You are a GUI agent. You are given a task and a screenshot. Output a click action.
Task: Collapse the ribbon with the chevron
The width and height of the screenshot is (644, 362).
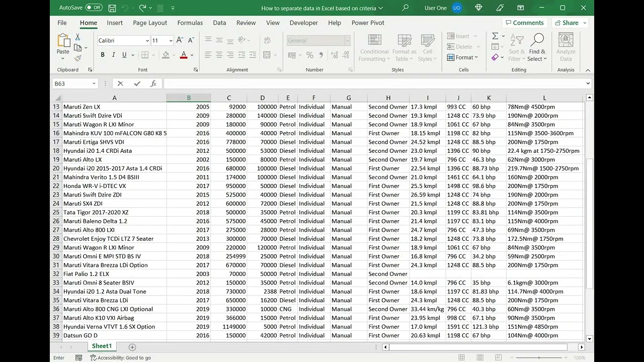[x=588, y=70]
